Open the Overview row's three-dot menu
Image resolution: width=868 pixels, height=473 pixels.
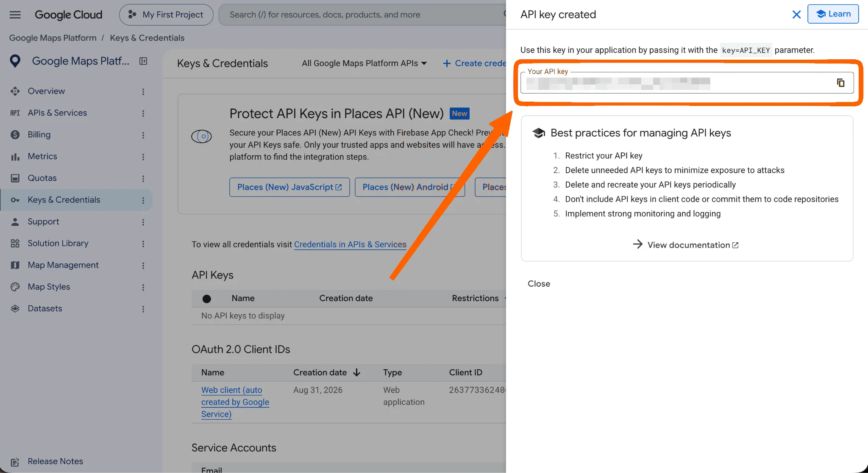coord(143,91)
